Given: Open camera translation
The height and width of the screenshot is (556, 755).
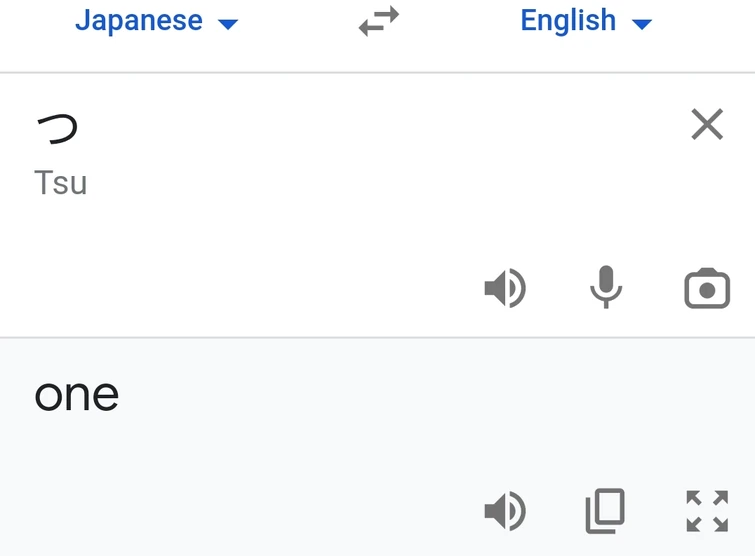Looking at the screenshot, I should (707, 289).
